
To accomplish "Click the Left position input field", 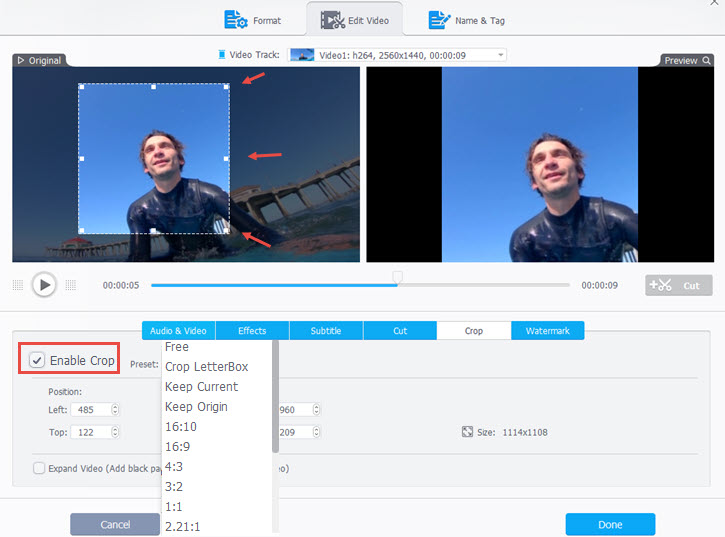I will click(x=91, y=409).
